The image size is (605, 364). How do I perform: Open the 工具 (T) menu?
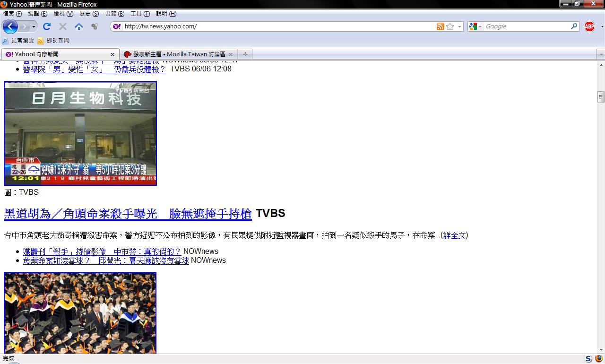tap(140, 14)
